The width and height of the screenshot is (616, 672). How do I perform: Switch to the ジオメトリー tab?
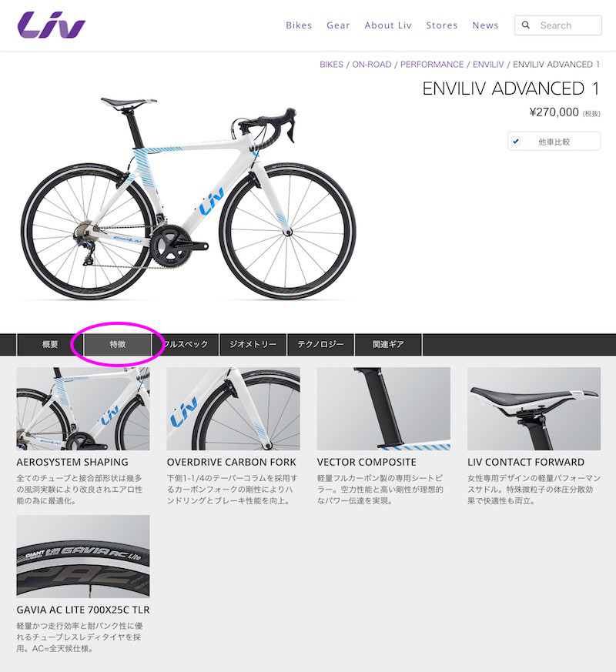tap(253, 344)
